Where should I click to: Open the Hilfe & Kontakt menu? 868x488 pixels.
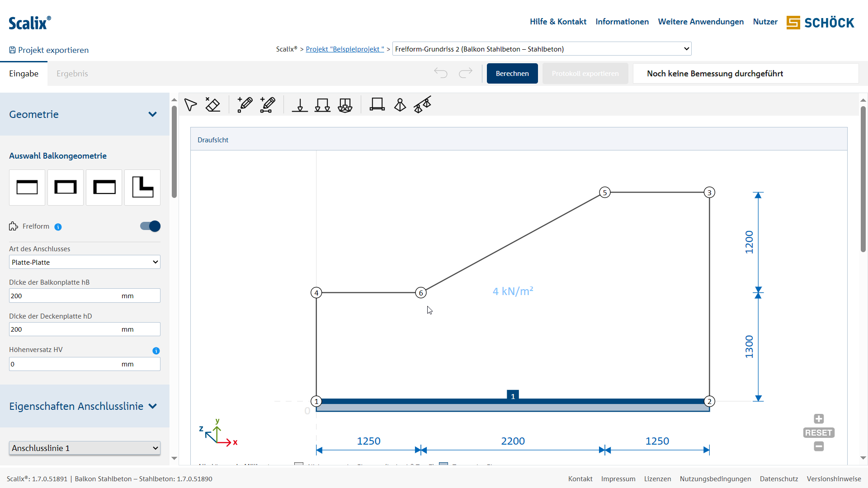pyautogui.click(x=558, y=22)
